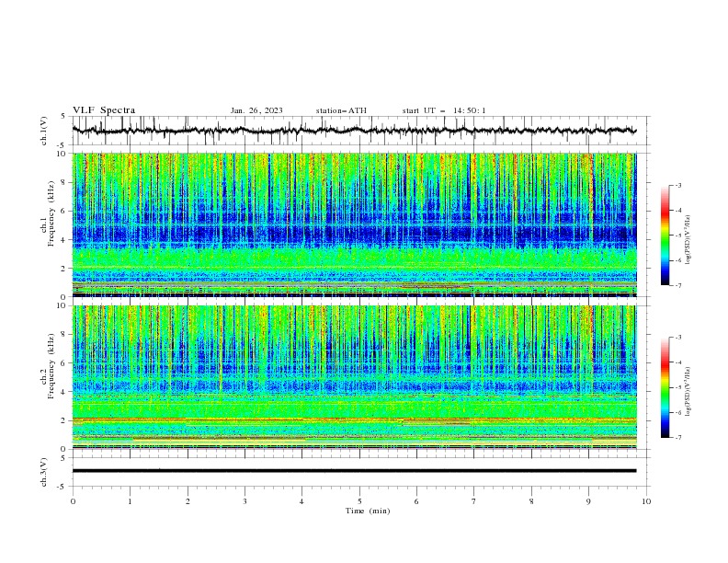Click the "-3" tick on ch.2 colorbar
The height and width of the screenshot is (563, 728).
[678, 338]
